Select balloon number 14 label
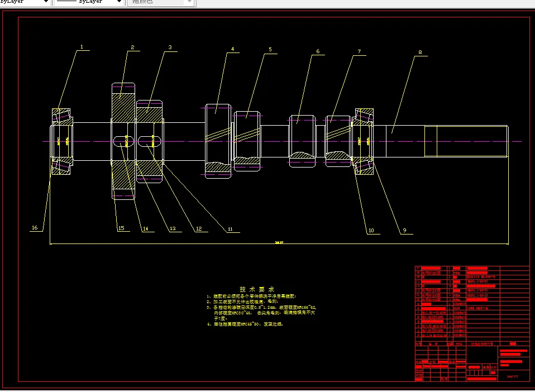This screenshot has width=535, height=392. (x=146, y=228)
